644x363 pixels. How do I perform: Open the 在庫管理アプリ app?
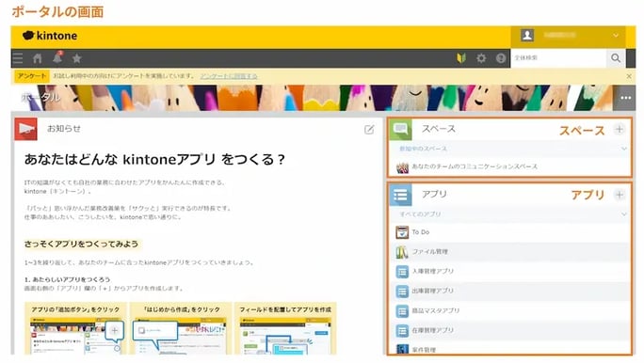pos(509,331)
